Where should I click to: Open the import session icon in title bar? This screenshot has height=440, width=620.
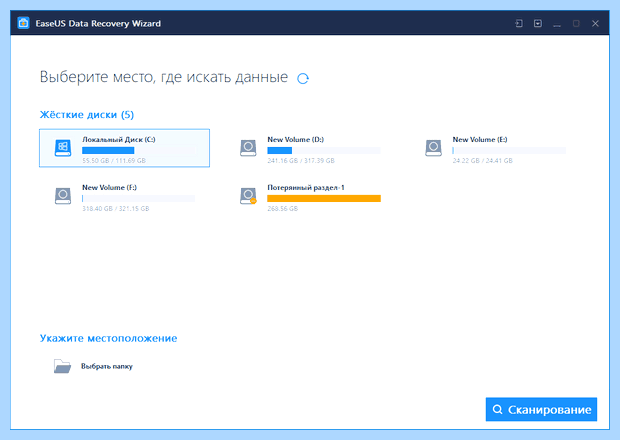pos(519,23)
